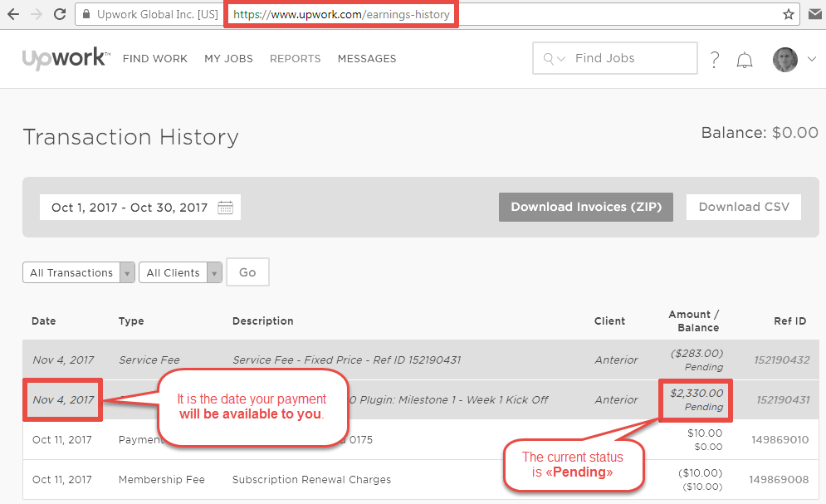Open the All Clients dropdown
This screenshot has height=504, width=826.
[x=180, y=273]
